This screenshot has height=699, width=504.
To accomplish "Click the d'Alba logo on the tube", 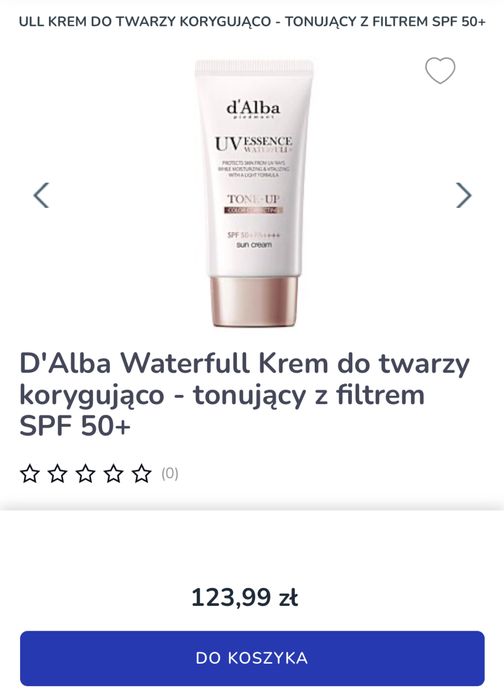I will pos(253,109).
